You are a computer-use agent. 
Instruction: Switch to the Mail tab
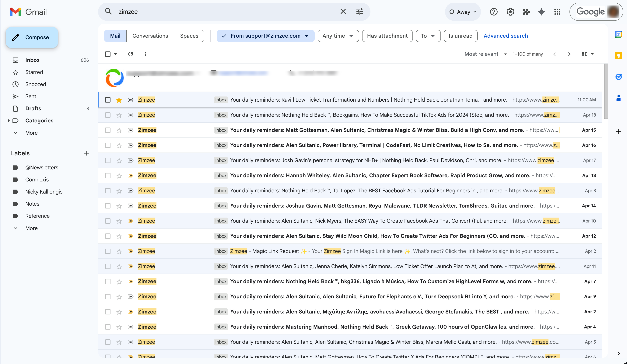pos(115,36)
